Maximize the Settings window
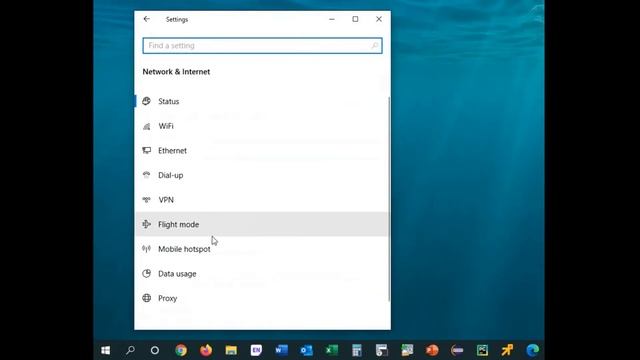This screenshot has height=360, width=640. tap(356, 19)
